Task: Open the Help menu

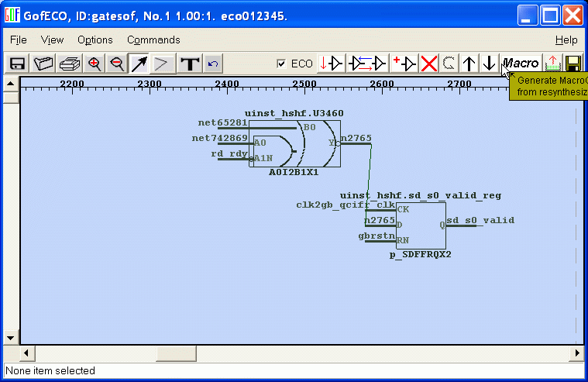Action: (x=566, y=40)
